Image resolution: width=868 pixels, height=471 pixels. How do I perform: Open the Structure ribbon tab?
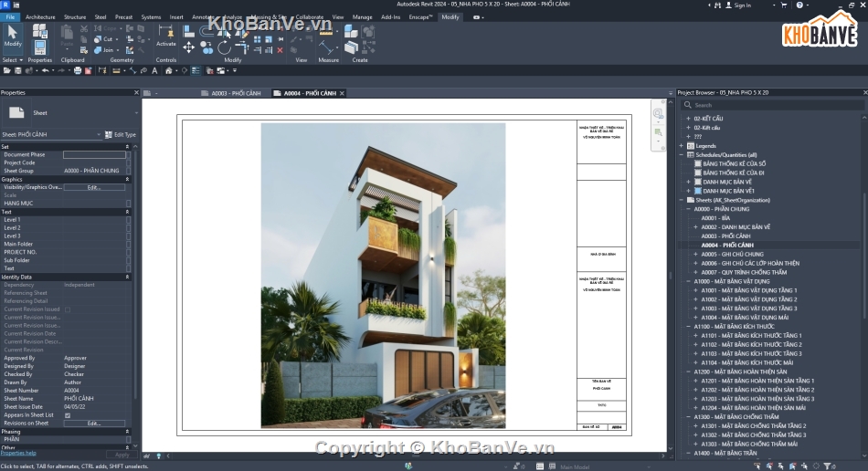click(75, 17)
